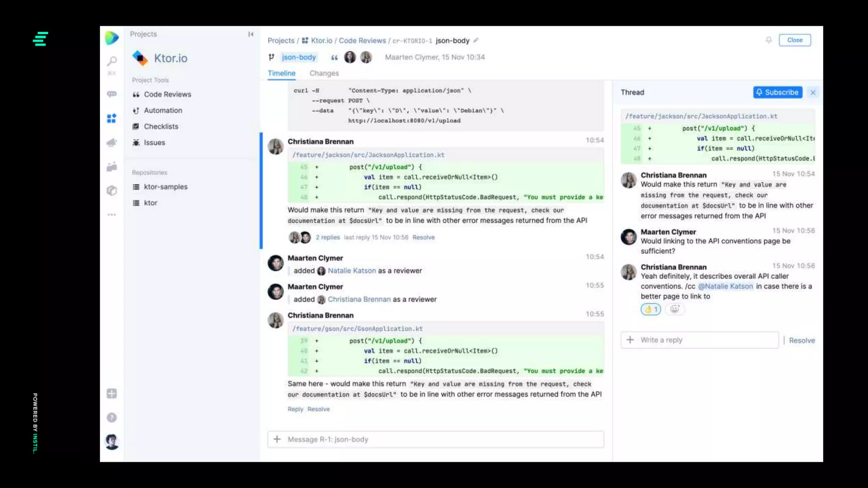Collapse the Projects sidebar panel
Image resolution: width=868 pixels, height=488 pixels.
pyautogui.click(x=250, y=34)
